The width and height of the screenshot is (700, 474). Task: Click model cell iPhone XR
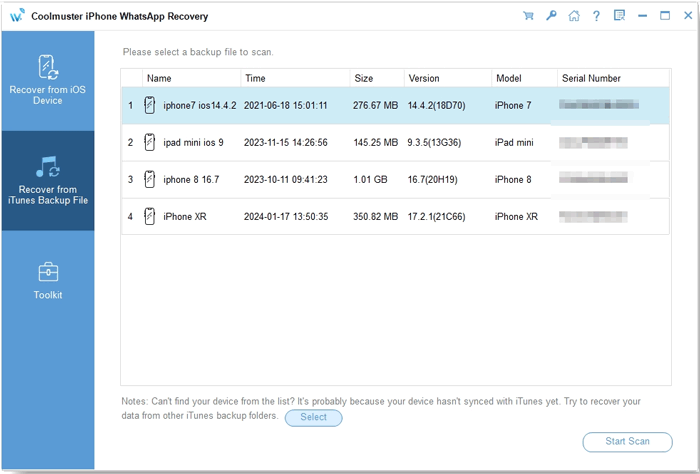pyautogui.click(x=516, y=216)
